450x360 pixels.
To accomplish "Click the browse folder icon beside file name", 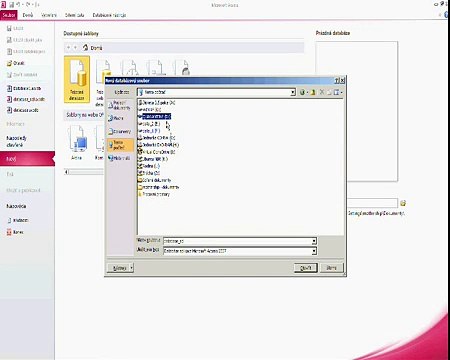I will coord(403,203).
